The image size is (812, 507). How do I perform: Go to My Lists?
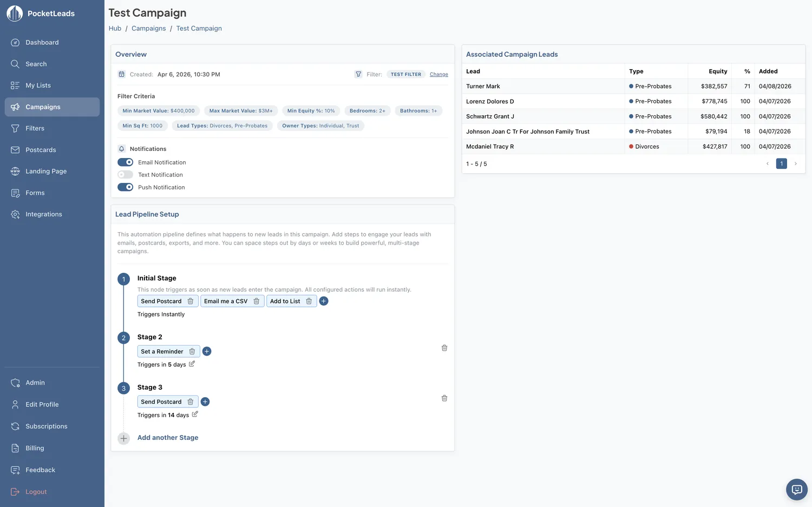pyautogui.click(x=52, y=85)
